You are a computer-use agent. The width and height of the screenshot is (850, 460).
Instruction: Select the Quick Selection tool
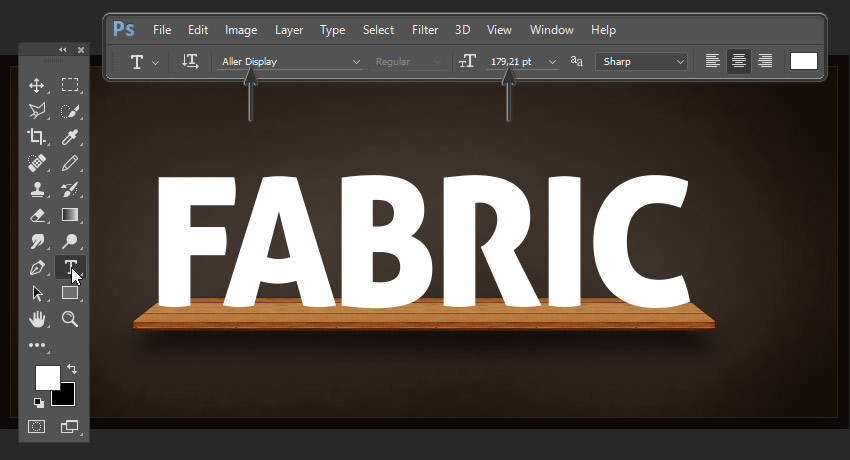69,111
